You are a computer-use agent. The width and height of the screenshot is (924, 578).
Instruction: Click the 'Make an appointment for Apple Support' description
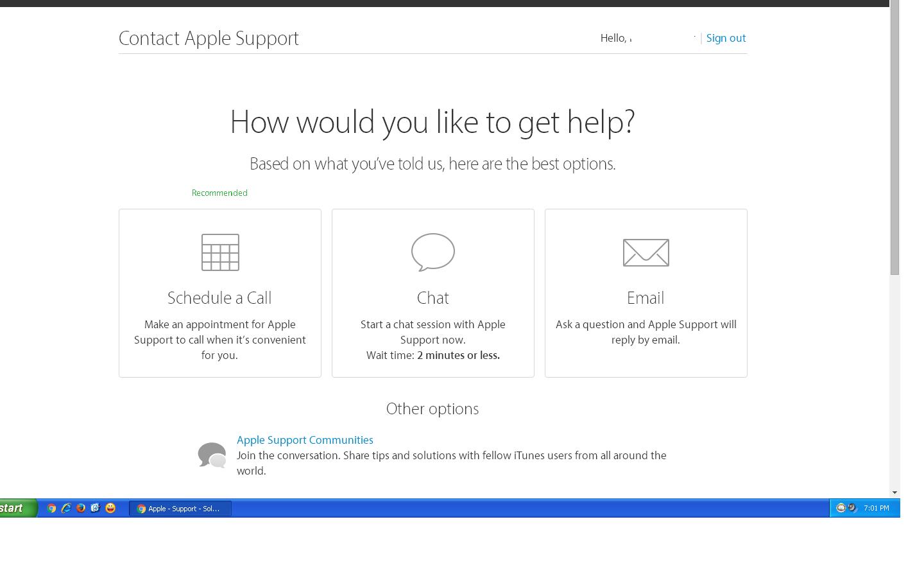pos(220,340)
